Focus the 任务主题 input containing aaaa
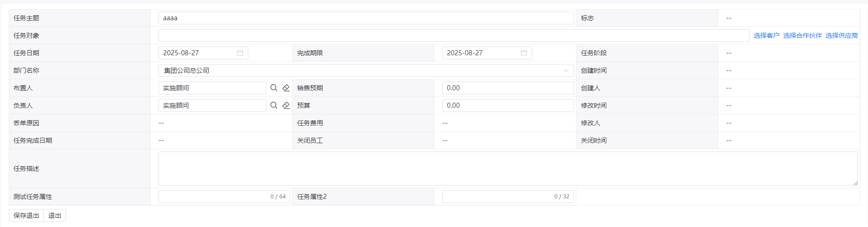 pyautogui.click(x=366, y=18)
